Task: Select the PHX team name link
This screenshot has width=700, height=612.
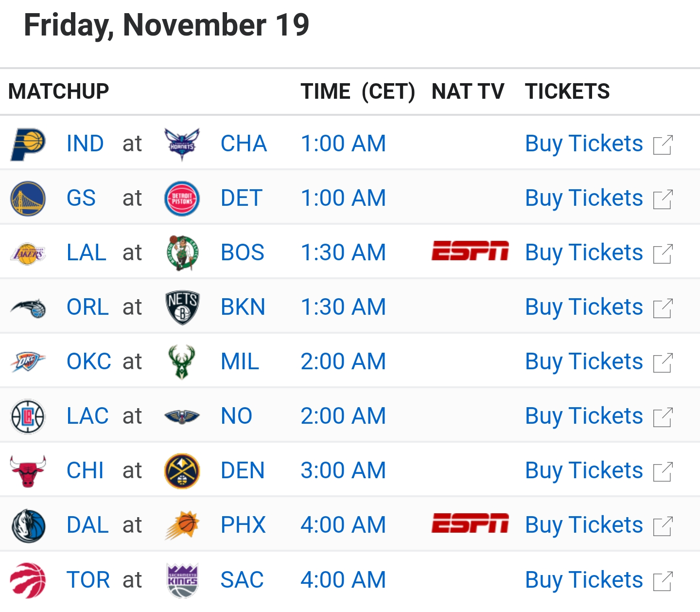Action: click(243, 525)
